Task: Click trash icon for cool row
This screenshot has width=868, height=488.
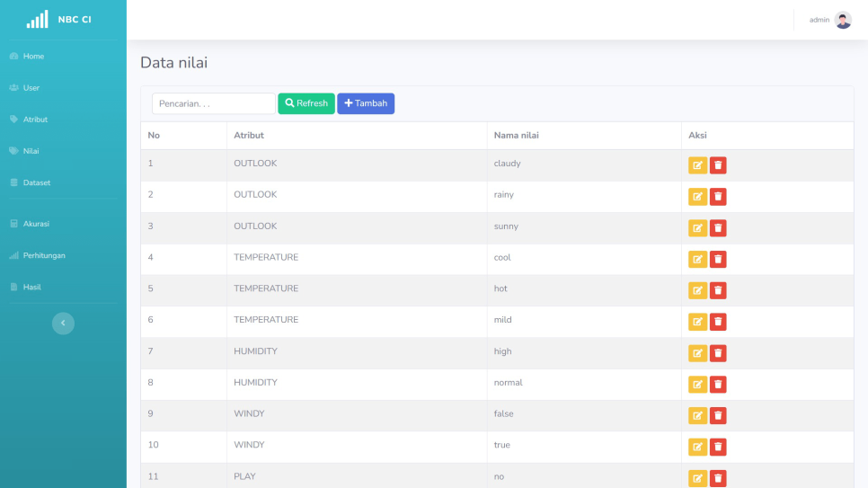Action: [x=718, y=260]
